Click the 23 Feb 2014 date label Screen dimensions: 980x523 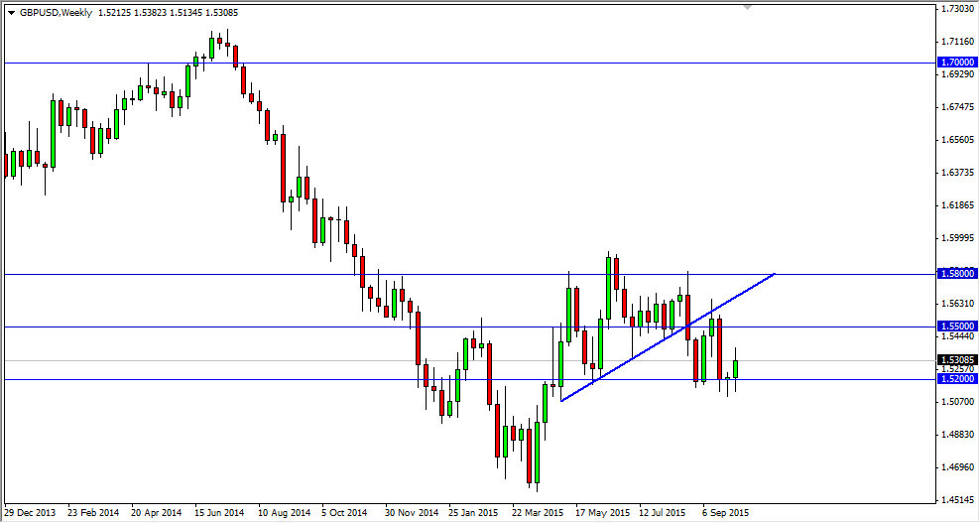93,512
